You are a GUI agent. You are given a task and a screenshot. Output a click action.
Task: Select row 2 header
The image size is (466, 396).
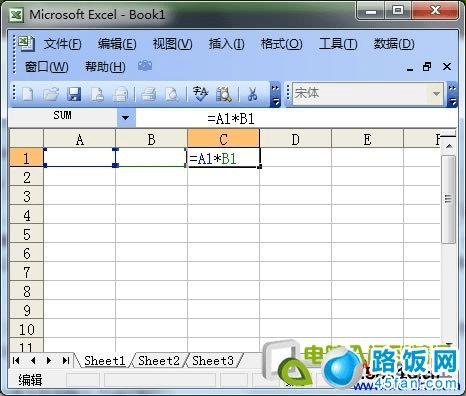coord(26,177)
